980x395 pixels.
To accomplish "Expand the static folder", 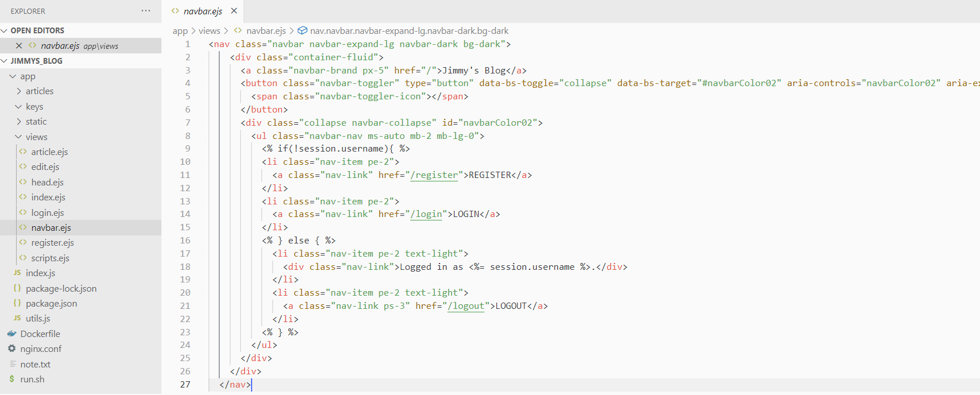I will click(19, 122).
